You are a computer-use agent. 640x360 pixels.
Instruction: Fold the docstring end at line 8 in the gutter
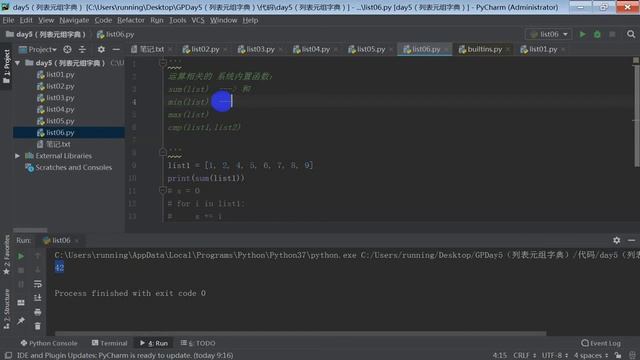pyautogui.click(x=162, y=152)
